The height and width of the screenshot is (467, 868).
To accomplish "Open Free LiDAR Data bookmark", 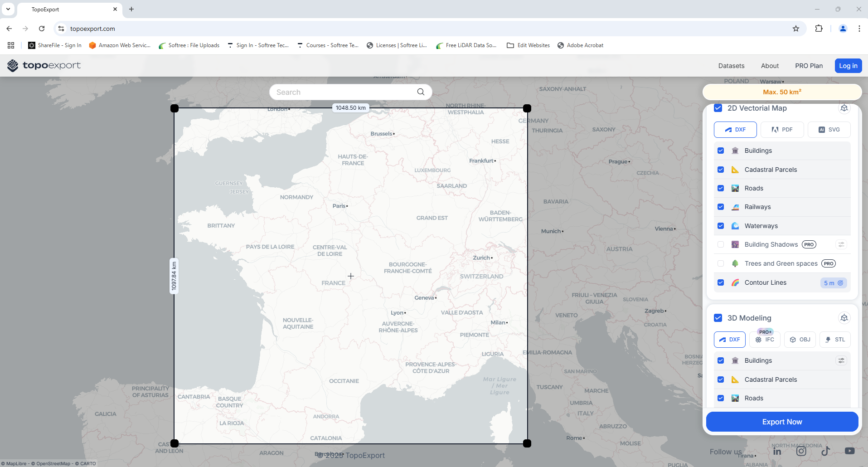I will tap(466, 45).
